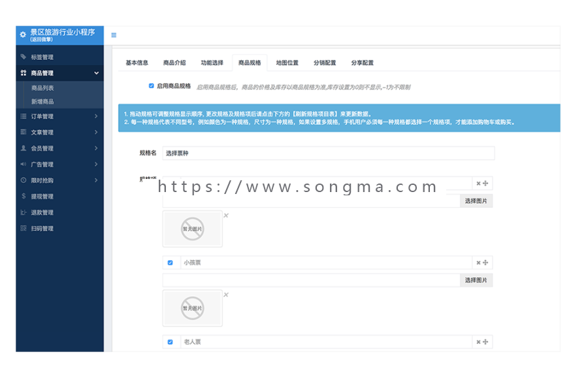Open the 分享配置 tab
The width and height of the screenshot is (588, 373).
pyautogui.click(x=362, y=63)
